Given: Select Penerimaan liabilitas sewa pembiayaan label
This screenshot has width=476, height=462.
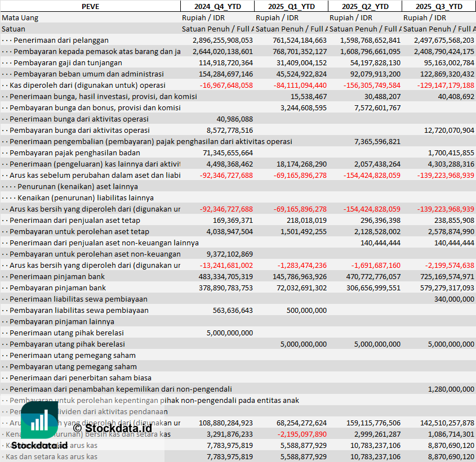Looking at the screenshot, I should [x=78, y=299].
